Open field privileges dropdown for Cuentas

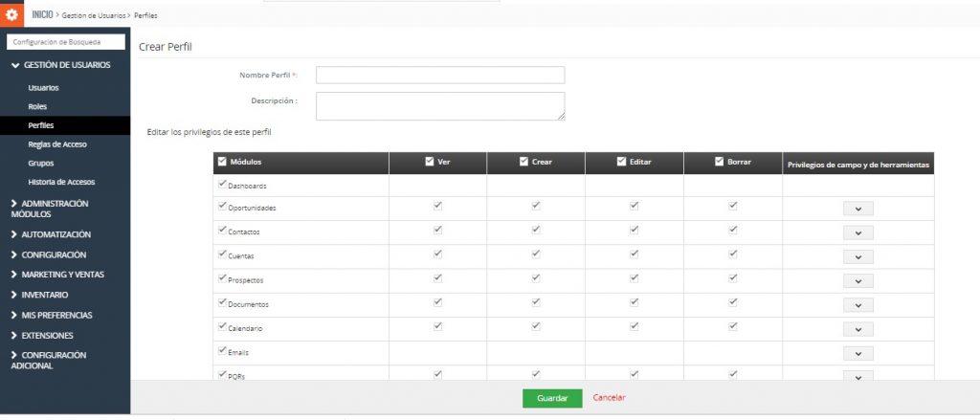pyautogui.click(x=857, y=256)
